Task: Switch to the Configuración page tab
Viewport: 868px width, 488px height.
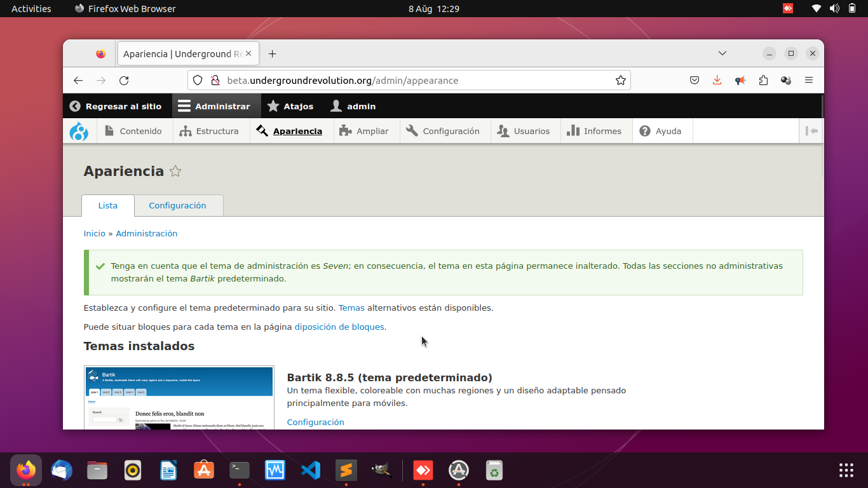Action: [x=178, y=205]
